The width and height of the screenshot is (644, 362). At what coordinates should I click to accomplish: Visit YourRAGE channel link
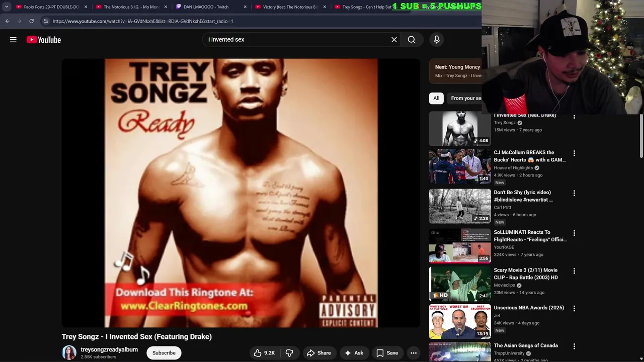(x=504, y=247)
